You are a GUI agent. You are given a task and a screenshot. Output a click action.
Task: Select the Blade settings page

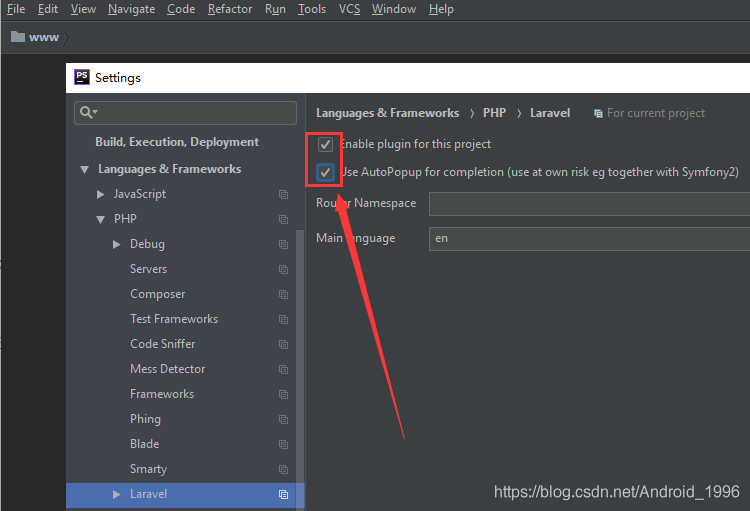[144, 444]
